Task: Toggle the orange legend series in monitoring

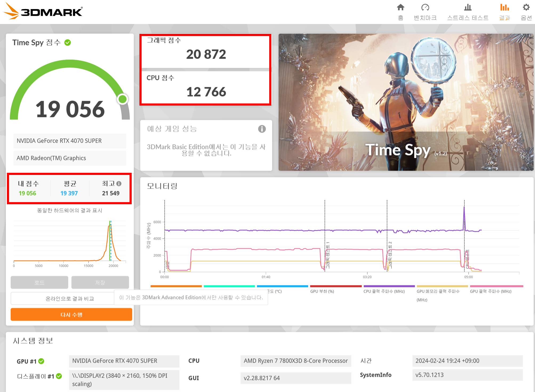Action: coord(176,286)
